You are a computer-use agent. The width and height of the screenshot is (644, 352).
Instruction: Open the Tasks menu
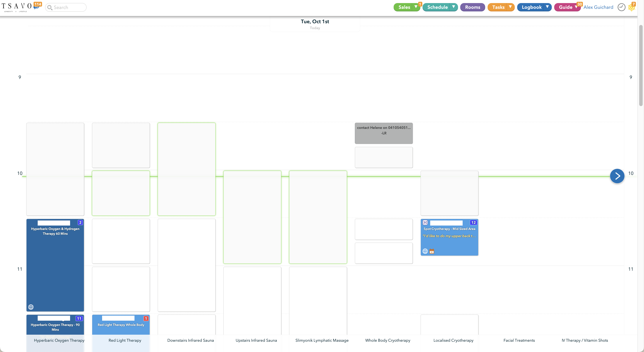click(498, 7)
